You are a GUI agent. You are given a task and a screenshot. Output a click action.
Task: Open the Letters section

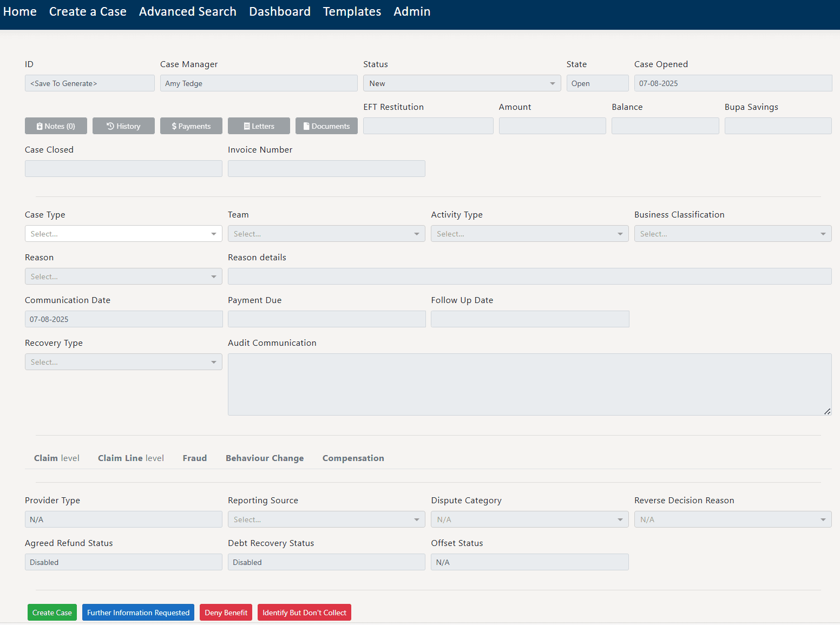pos(259,126)
